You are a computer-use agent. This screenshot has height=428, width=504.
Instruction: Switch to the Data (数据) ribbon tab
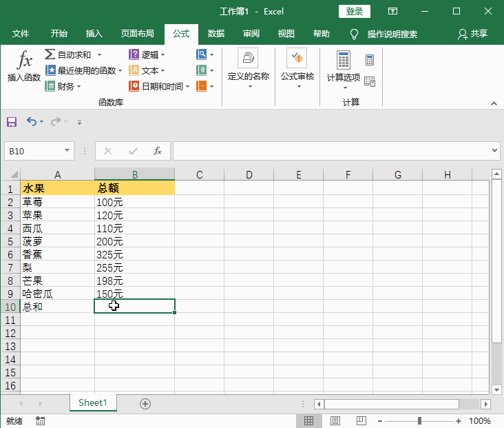[216, 34]
